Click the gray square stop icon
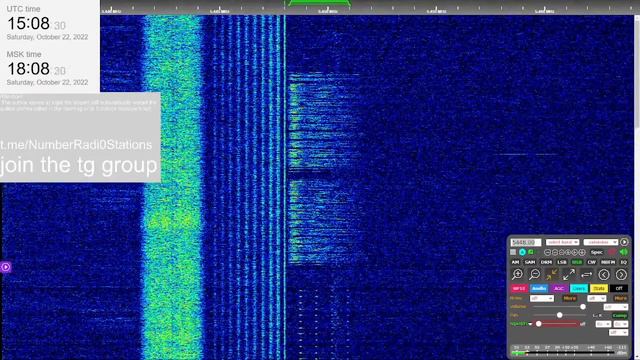Image resolution: width=640 pixels, height=360 pixels. [x=513, y=252]
